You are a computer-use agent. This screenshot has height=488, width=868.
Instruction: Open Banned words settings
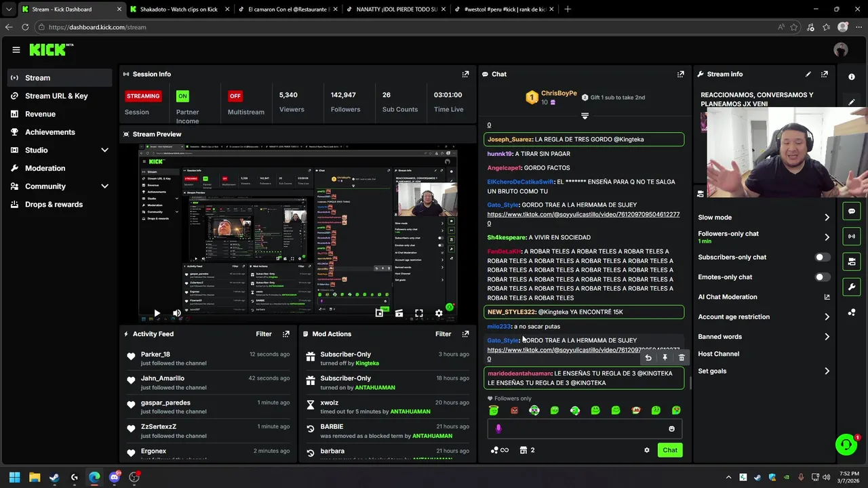click(x=764, y=337)
